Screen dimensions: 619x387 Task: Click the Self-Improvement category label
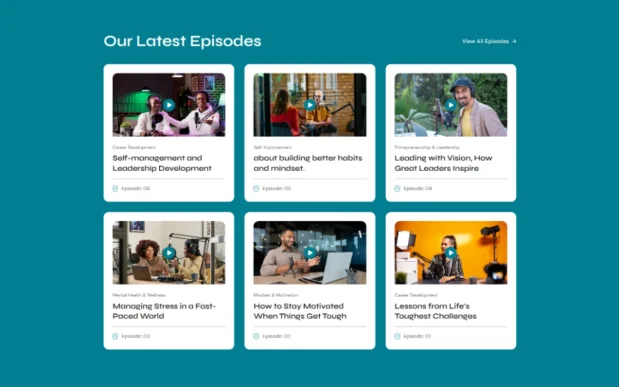(272, 147)
